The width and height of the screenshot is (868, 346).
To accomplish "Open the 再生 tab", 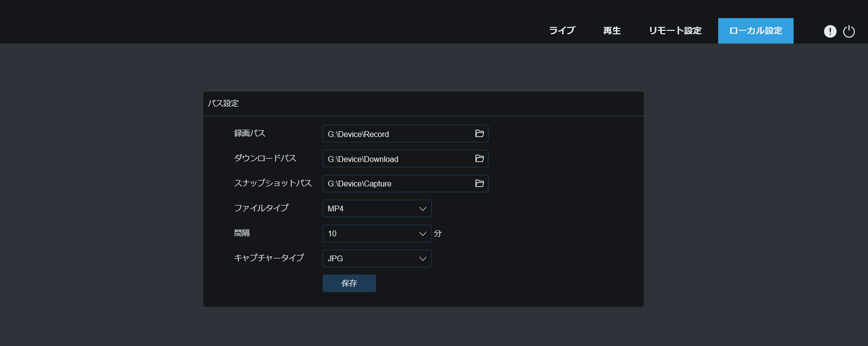I will [611, 31].
